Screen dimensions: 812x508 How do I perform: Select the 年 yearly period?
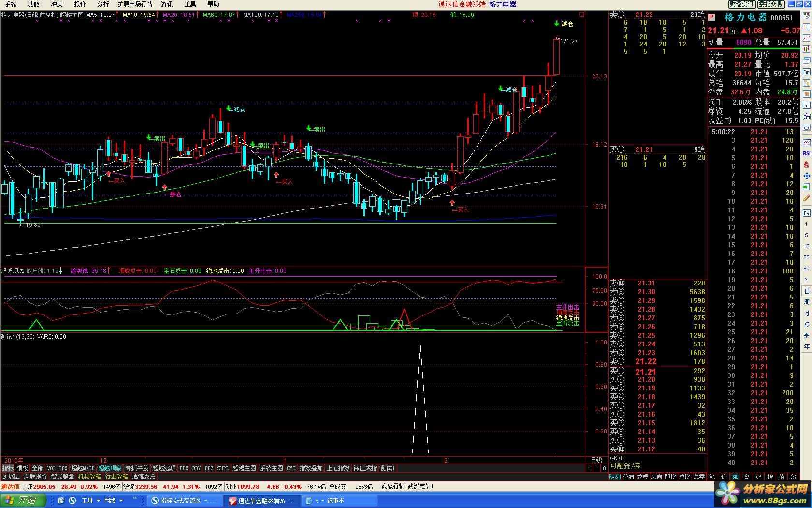(x=806, y=346)
